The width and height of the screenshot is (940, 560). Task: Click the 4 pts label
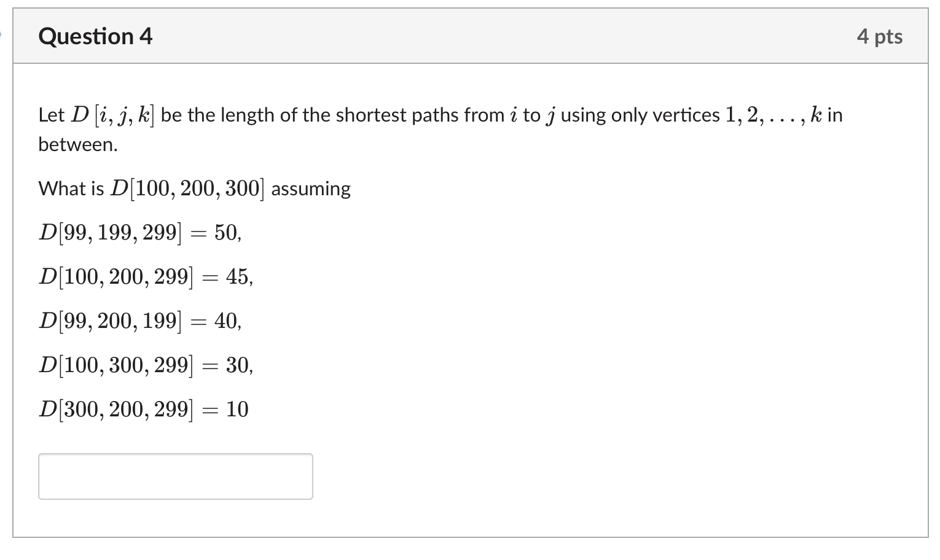[881, 37]
